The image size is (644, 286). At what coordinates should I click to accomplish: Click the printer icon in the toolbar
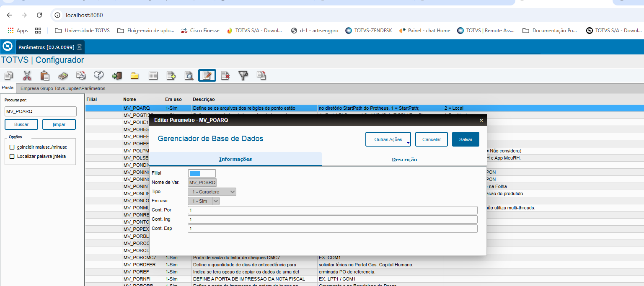(x=80, y=76)
